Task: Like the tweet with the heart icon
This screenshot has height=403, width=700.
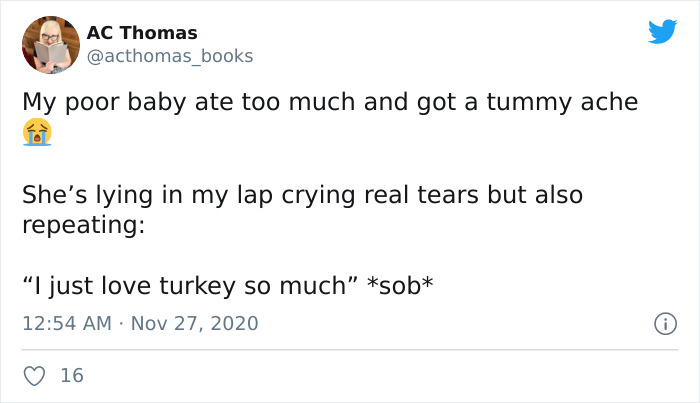Action: 35,376
